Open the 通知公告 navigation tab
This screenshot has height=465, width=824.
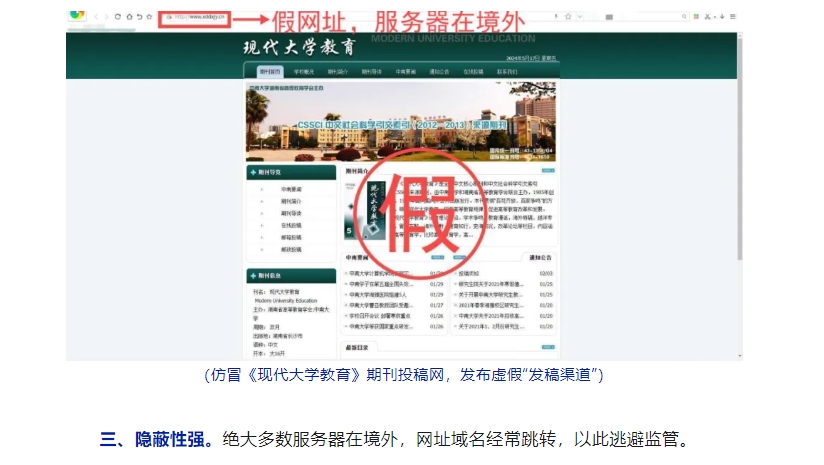(439, 71)
